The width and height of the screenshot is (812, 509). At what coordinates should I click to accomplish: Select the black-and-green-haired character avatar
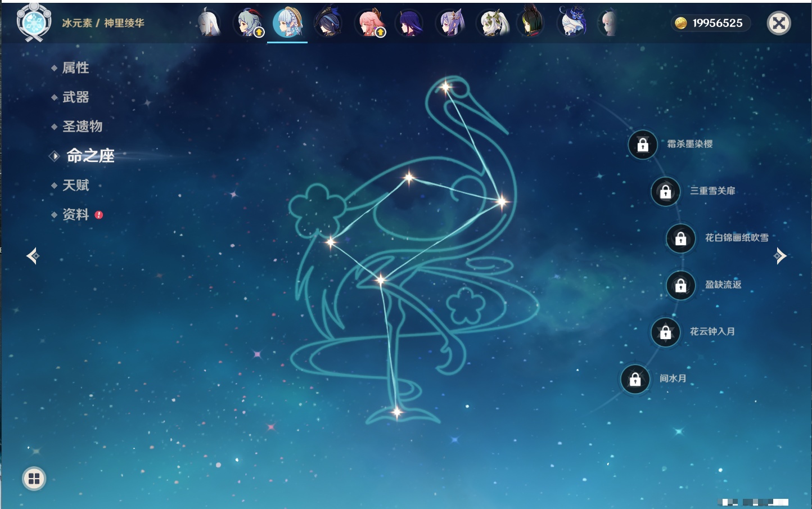[531, 22]
